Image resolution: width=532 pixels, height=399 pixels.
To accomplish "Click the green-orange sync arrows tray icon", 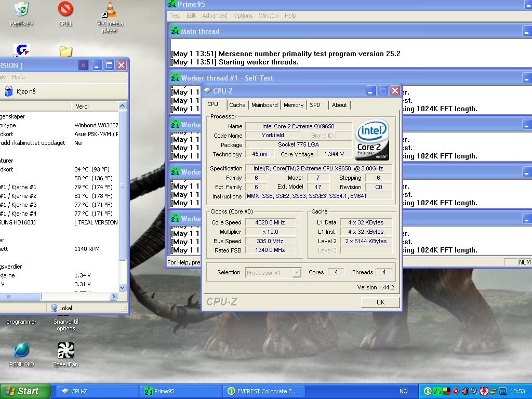I will (494, 391).
